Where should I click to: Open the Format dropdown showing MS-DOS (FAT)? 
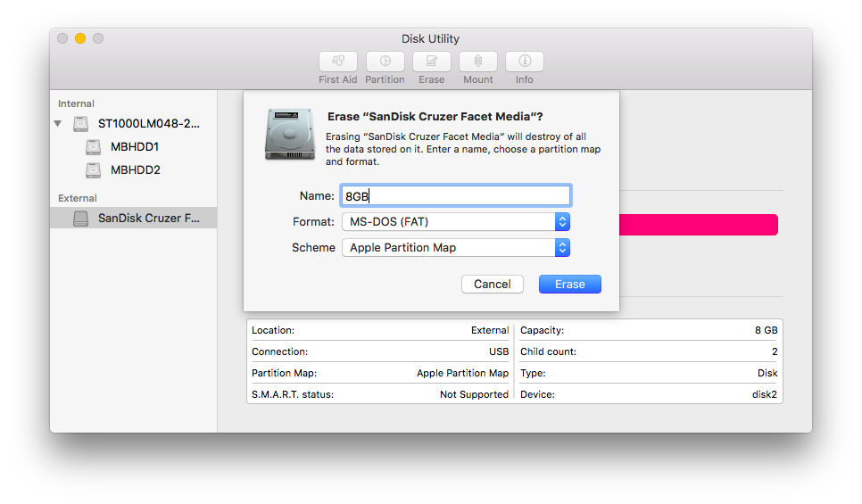point(456,222)
